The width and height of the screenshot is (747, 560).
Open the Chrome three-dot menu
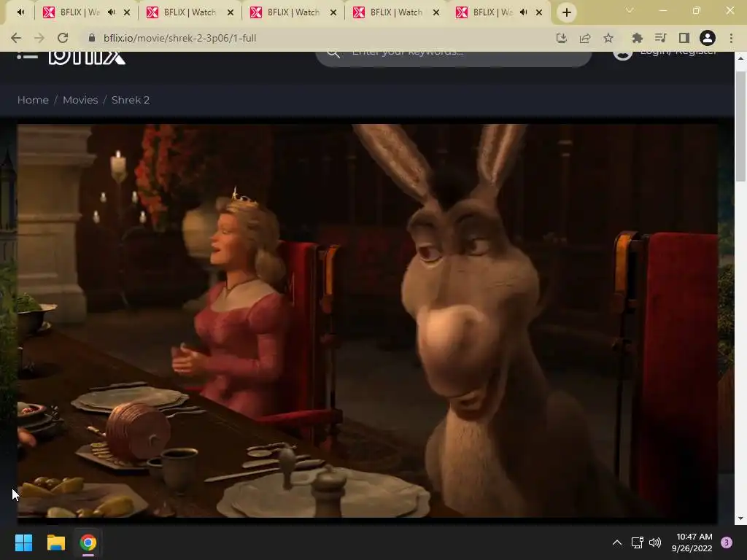point(731,38)
